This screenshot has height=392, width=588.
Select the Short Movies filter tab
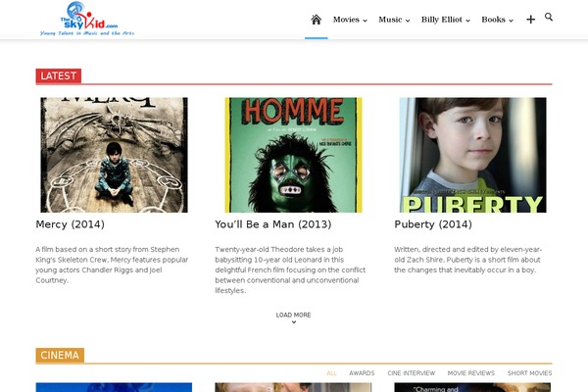coord(529,372)
